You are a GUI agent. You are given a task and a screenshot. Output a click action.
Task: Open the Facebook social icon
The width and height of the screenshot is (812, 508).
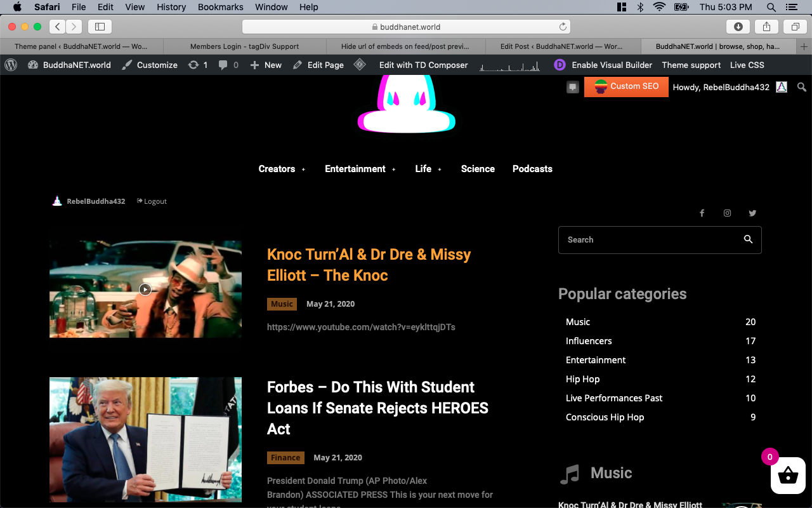point(702,213)
